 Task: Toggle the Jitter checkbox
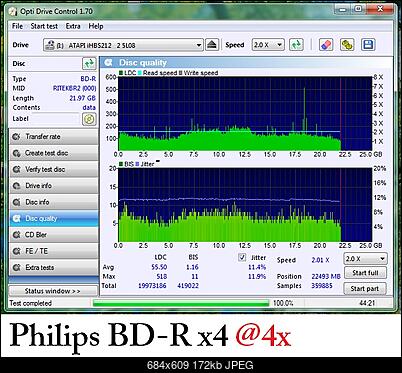tap(242, 257)
